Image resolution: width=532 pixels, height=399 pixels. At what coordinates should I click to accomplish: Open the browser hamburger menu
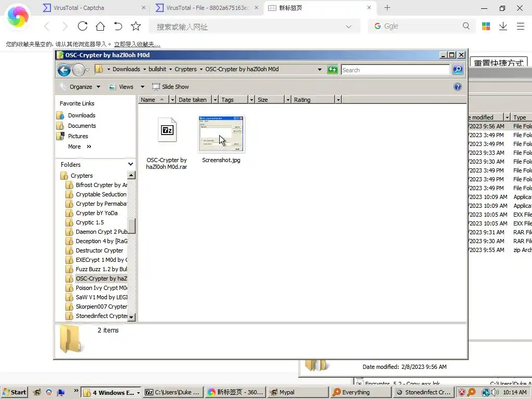(x=521, y=26)
